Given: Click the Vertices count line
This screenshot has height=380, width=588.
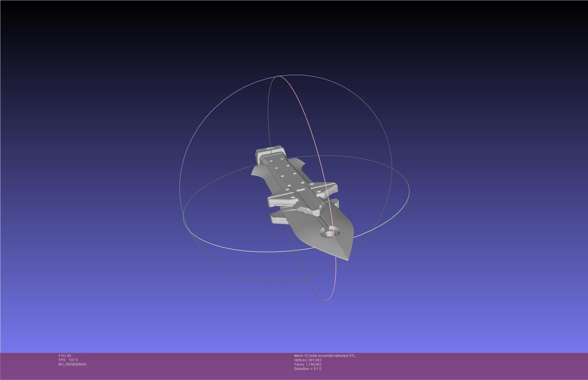Looking at the screenshot, I should [308, 360].
